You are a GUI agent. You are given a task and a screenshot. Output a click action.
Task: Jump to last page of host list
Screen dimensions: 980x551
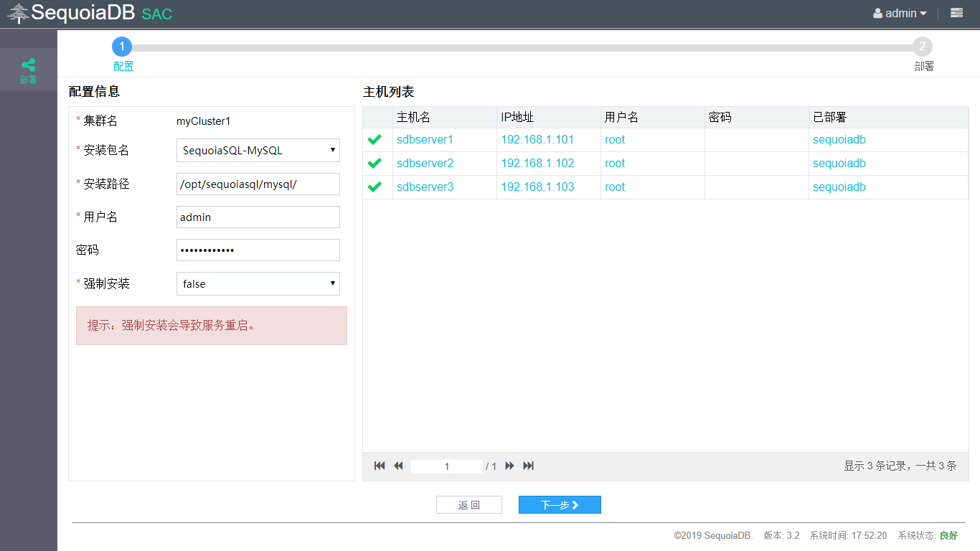pos(529,466)
